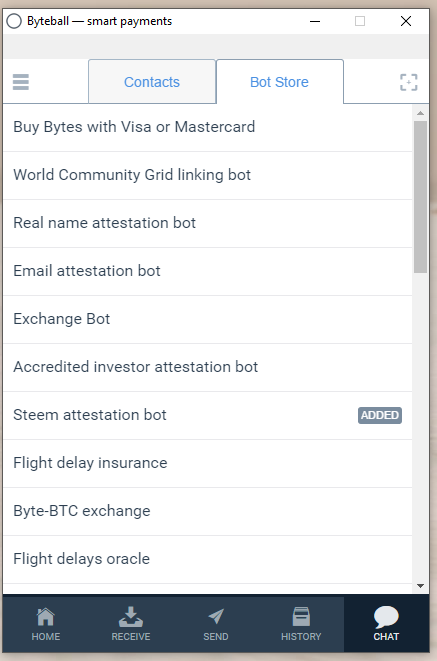437x661 pixels.
Task: Open the Email attestation bot entry
Action: tap(207, 271)
